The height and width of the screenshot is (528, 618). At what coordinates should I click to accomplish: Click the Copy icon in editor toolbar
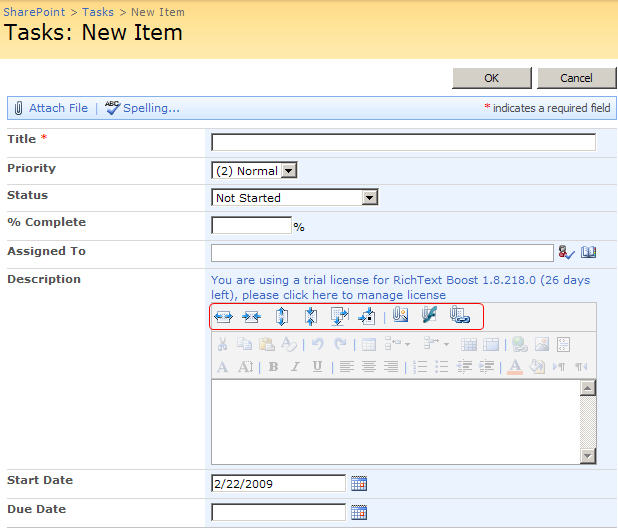244,344
